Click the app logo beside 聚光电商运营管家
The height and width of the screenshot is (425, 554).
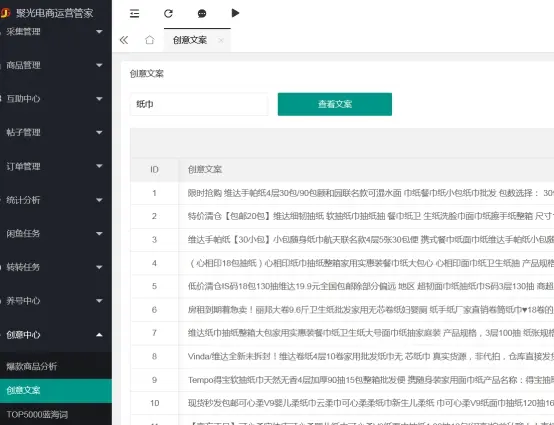pos(5,13)
